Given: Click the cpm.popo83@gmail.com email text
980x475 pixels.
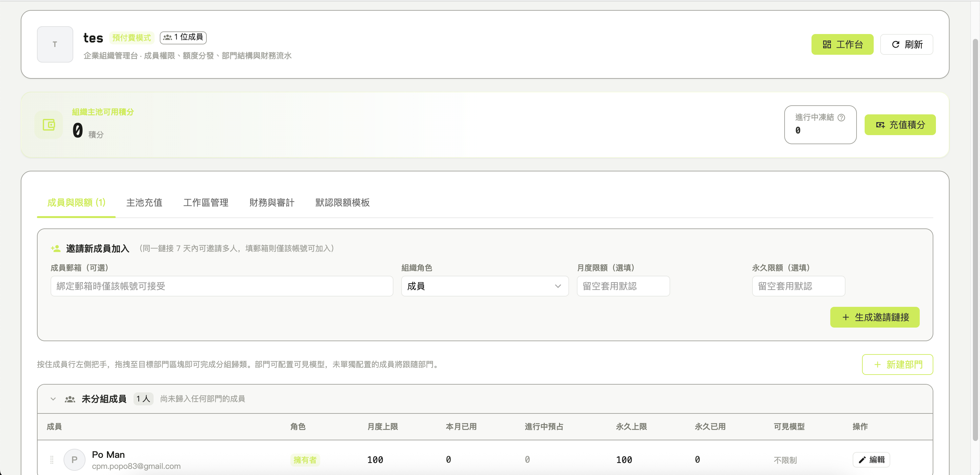Looking at the screenshot, I should pos(136,466).
